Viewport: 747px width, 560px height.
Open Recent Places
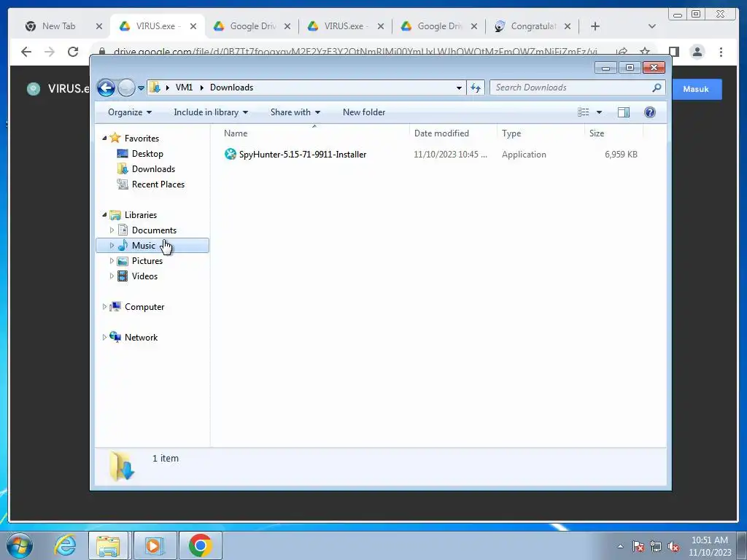coord(158,184)
